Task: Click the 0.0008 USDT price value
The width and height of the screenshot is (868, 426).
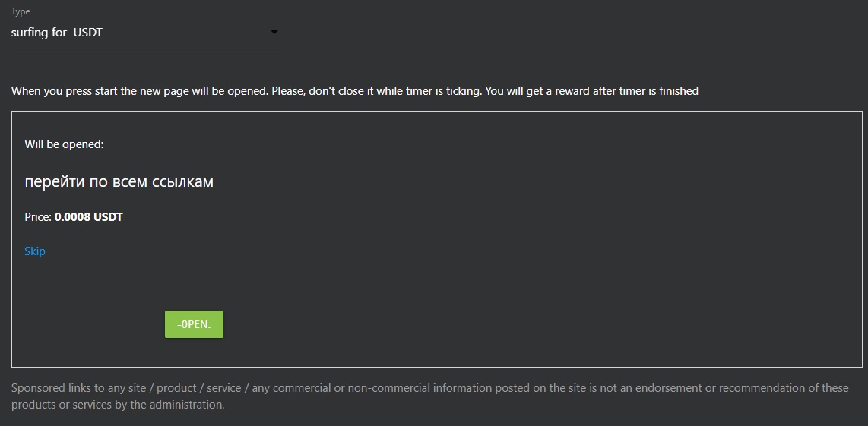Action: tap(89, 217)
